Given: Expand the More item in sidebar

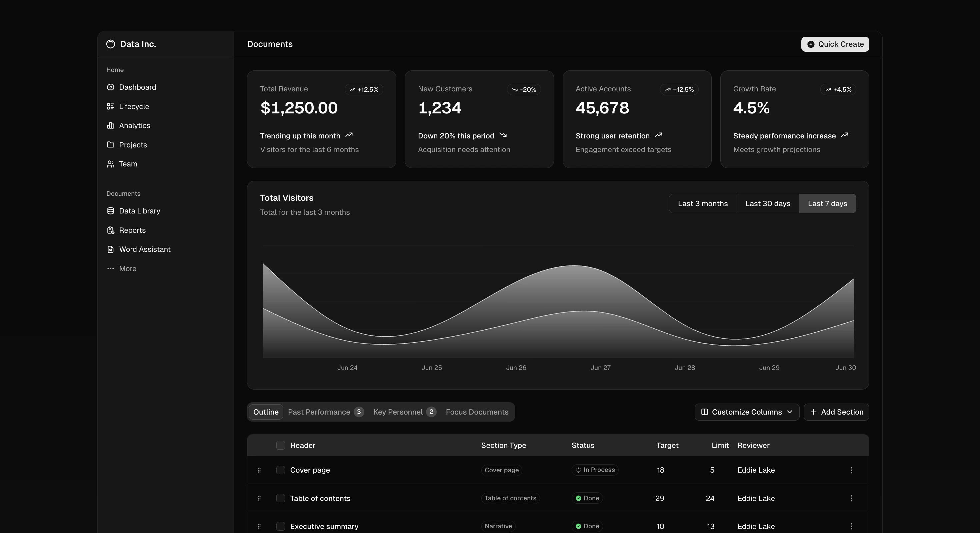Looking at the screenshot, I should tap(127, 269).
